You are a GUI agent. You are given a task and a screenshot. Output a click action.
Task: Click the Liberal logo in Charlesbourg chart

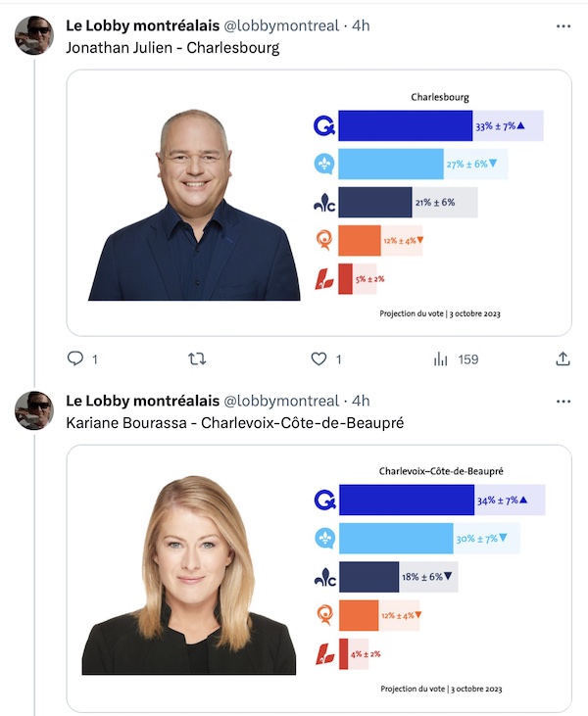click(x=324, y=279)
